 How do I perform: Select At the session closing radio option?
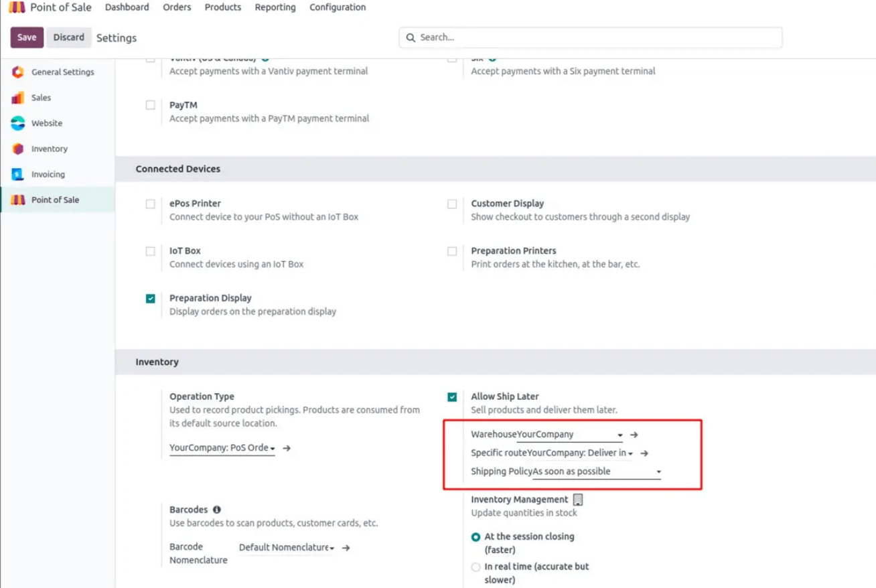476,537
